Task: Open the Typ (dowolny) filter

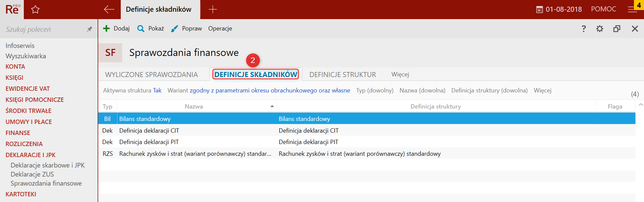Action: [x=375, y=90]
